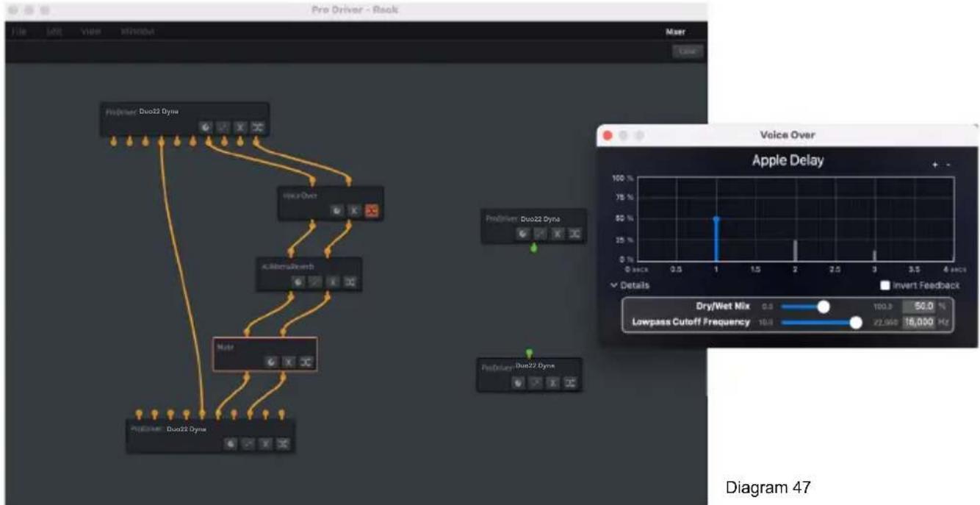Click X icon on Voice Over node

point(354,210)
